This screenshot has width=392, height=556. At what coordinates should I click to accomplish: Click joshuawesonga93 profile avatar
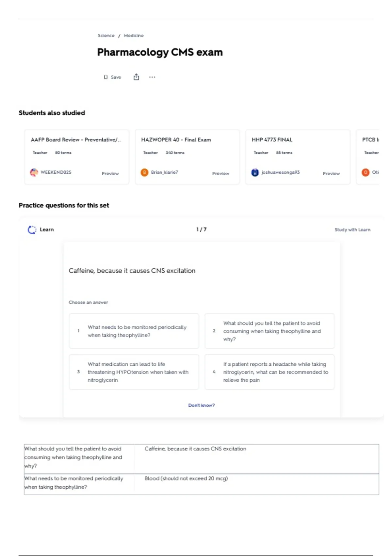[x=255, y=172]
